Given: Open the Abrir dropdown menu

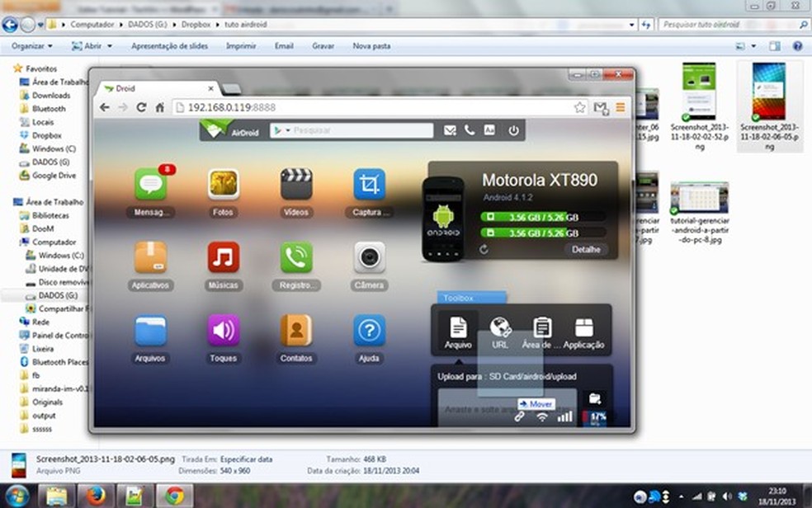Looking at the screenshot, I should pos(91,46).
